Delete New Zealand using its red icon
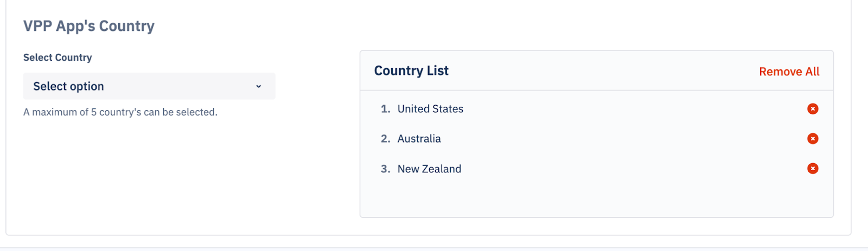 813,169
